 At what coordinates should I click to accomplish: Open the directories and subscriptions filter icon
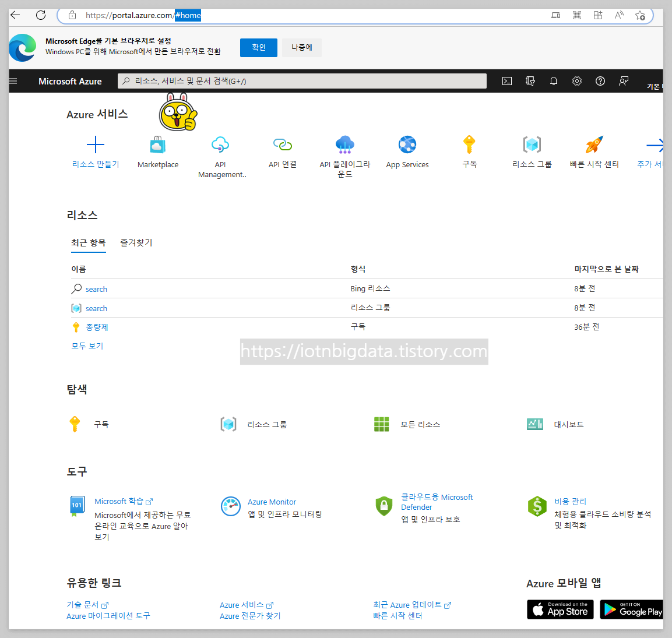530,81
